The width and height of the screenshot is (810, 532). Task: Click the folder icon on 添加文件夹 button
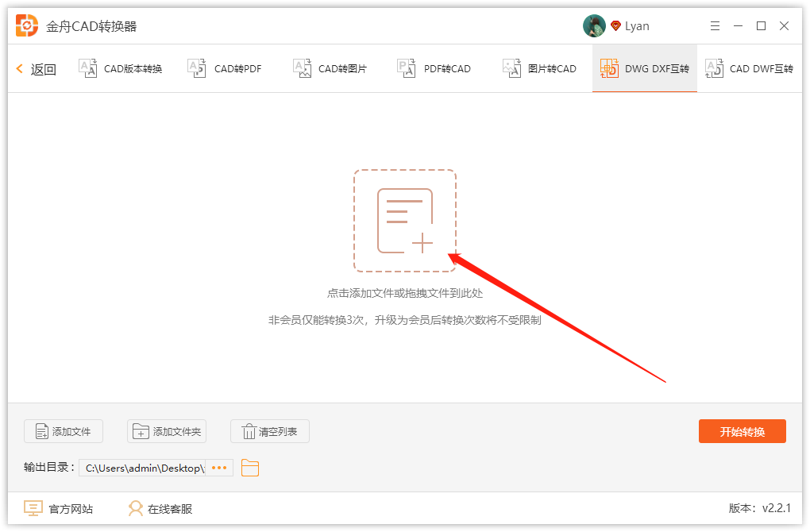142,431
